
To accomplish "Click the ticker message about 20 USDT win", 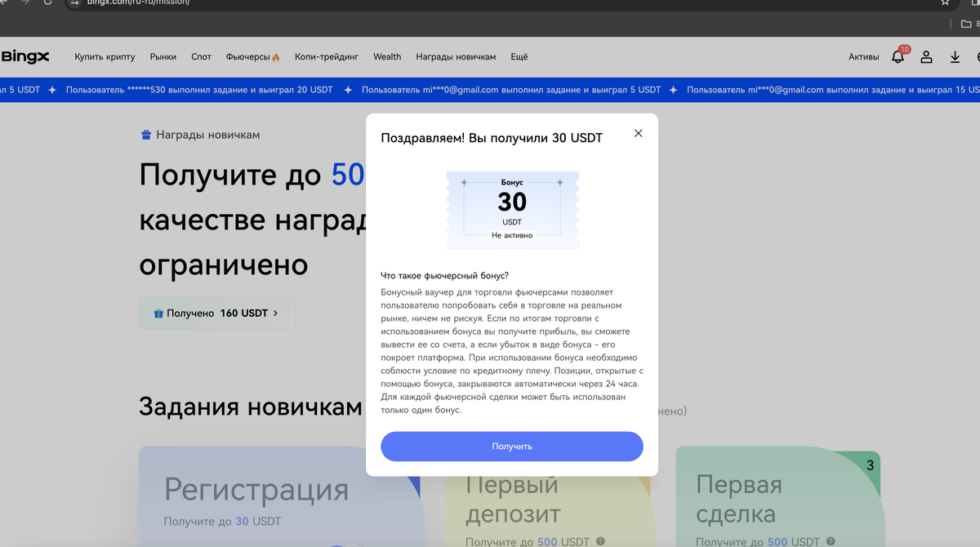I will (x=199, y=90).
